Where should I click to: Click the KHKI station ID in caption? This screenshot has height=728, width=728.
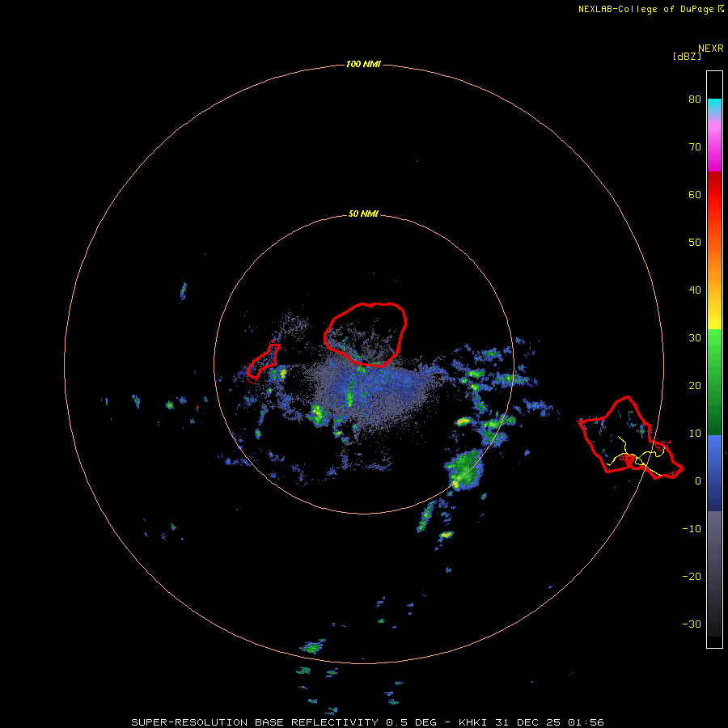click(472, 722)
